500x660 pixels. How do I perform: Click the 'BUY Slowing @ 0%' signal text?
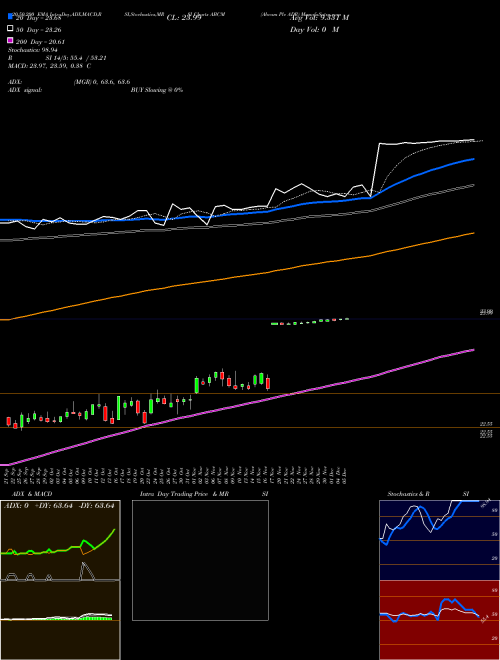[157, 90]
